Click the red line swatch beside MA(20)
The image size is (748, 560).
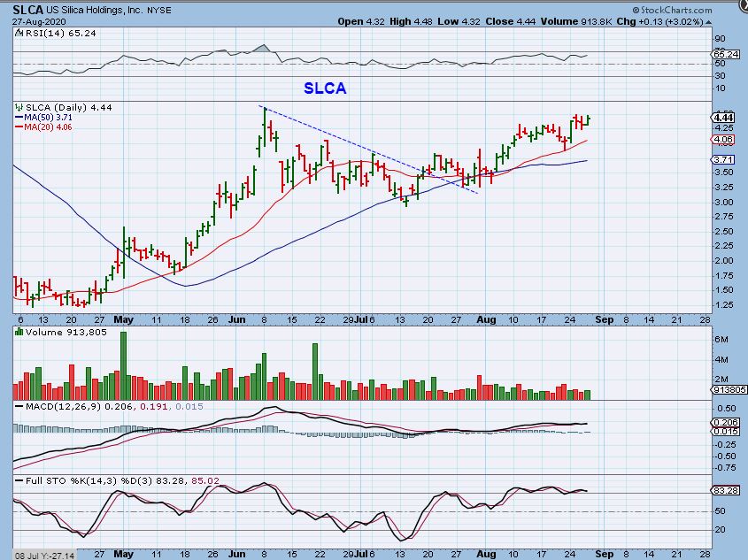click(19, 127)
